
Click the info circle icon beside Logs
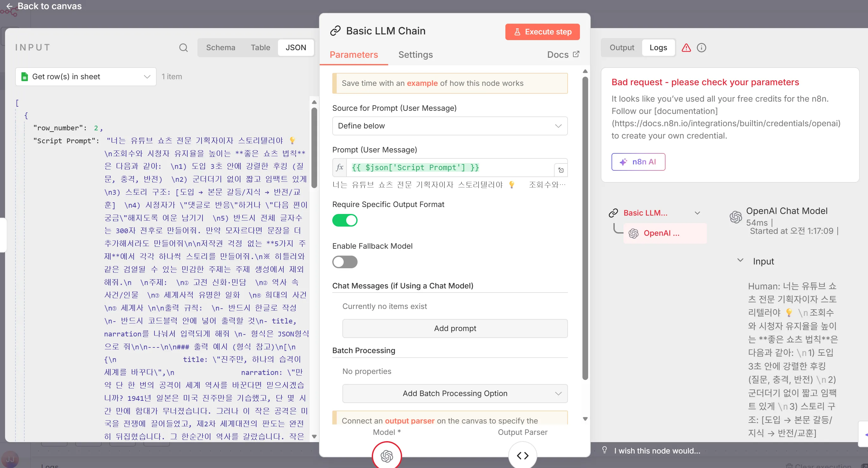[x=701, y=48]
